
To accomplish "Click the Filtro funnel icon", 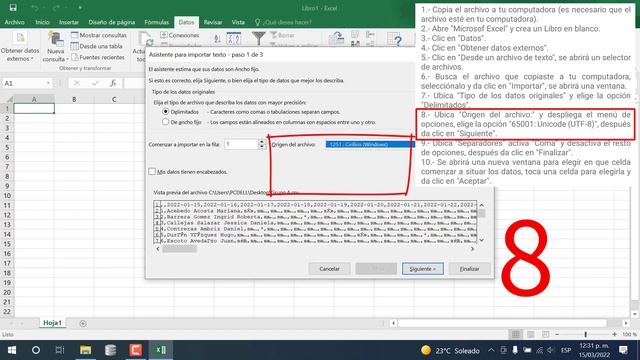I will click(258, 38).
